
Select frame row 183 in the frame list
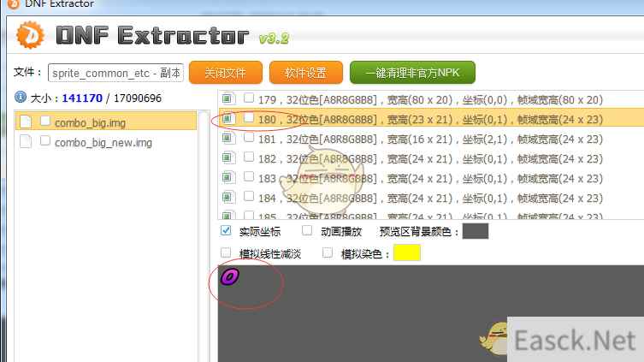click(431, 178)
